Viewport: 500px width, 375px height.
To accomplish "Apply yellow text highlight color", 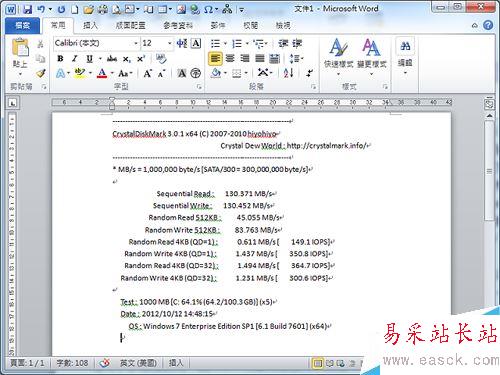I will point(79,73).
